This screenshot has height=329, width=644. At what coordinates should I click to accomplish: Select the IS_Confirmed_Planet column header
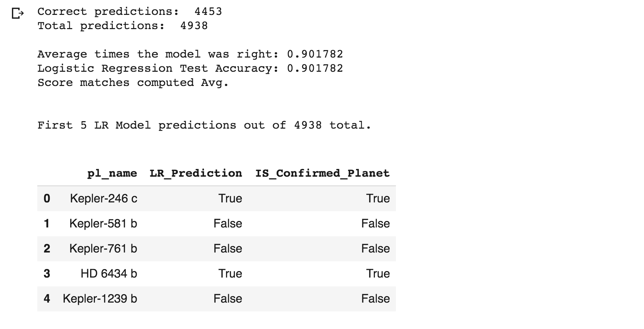point(322,173)
